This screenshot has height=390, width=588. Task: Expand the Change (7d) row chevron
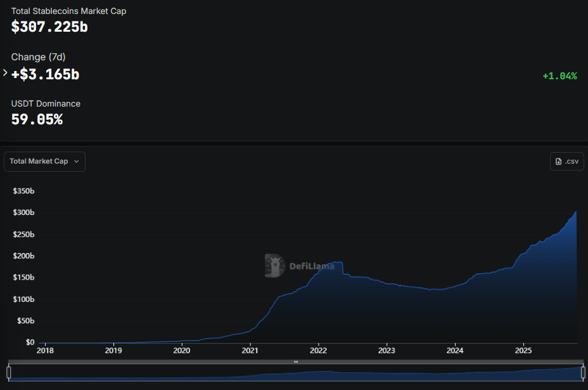5,73
